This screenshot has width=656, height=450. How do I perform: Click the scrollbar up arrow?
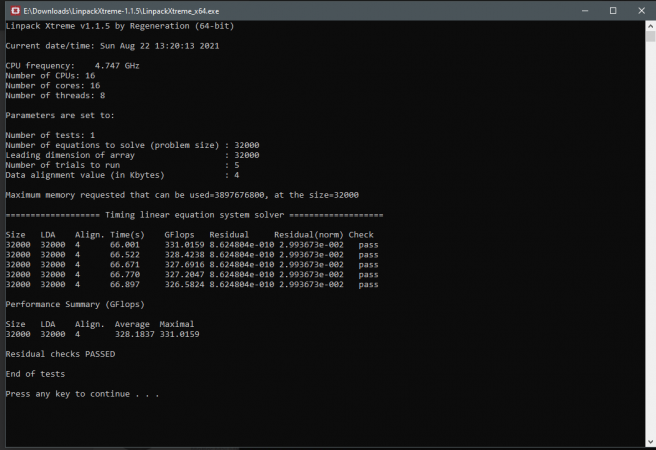point(650,26)
